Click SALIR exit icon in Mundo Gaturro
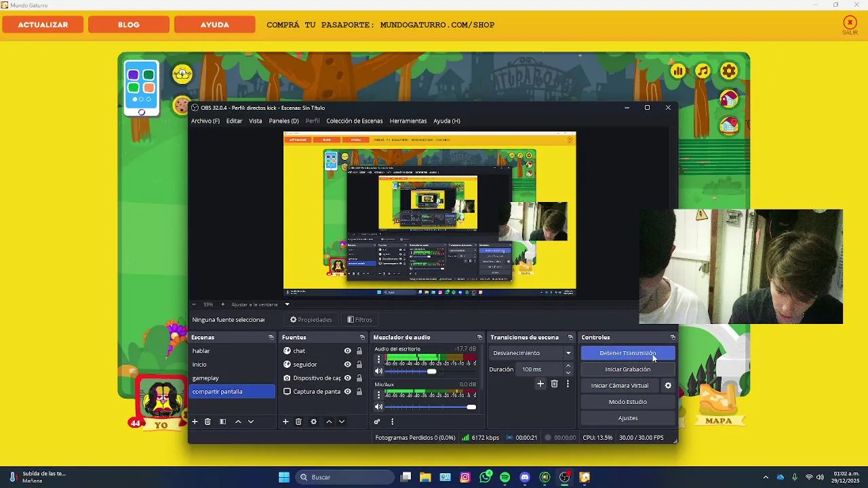868x488 pixels. click(850, 26)
